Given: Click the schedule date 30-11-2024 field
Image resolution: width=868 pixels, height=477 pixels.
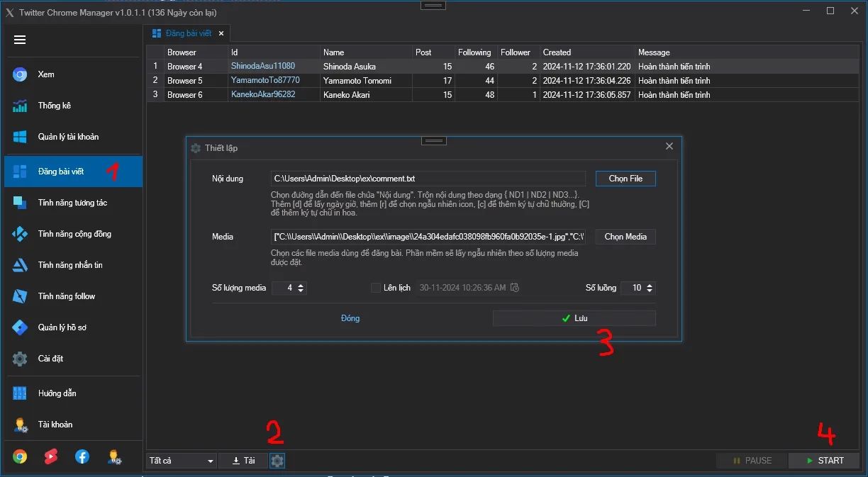Looking at the screenshot, I should point(469,288).
